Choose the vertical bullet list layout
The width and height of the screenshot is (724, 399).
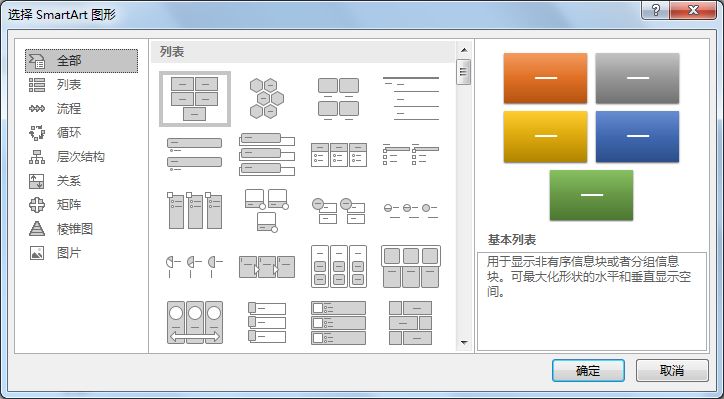pyautogui.click(x=194, y=154)
